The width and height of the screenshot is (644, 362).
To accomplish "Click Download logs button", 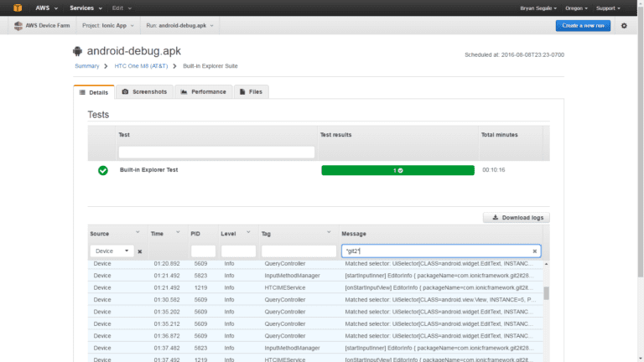I will click(x=517, y=218).
